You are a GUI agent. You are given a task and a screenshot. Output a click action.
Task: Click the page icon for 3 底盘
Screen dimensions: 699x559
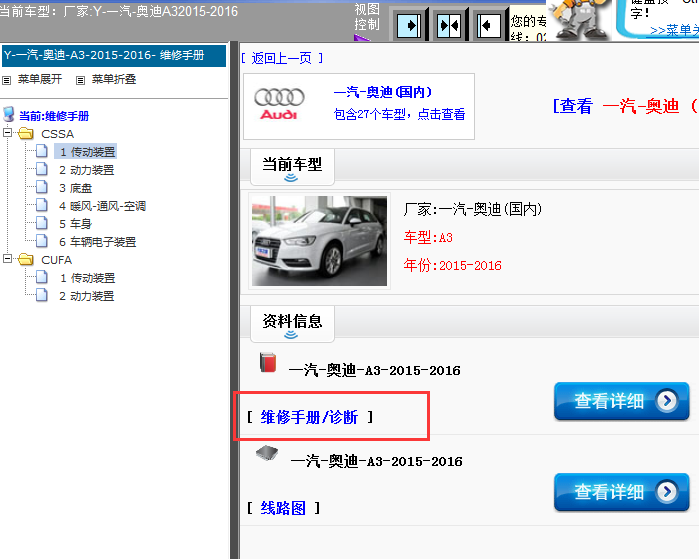click(x=42, y=187)
